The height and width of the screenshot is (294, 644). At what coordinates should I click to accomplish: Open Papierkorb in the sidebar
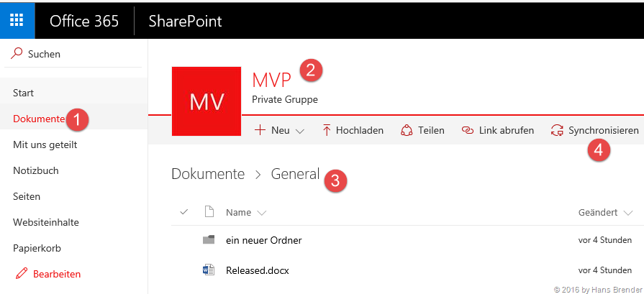pyautogui.click(x=37, y=248)
